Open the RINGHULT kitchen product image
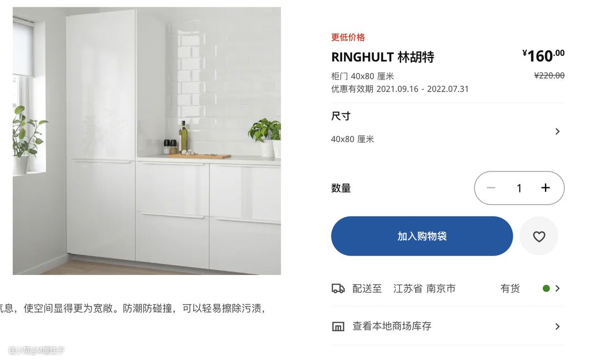The image size is (610, 364). 147,141
